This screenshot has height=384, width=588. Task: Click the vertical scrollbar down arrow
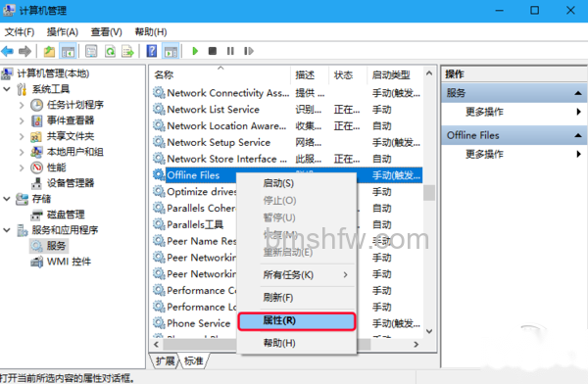click(429, 331)
